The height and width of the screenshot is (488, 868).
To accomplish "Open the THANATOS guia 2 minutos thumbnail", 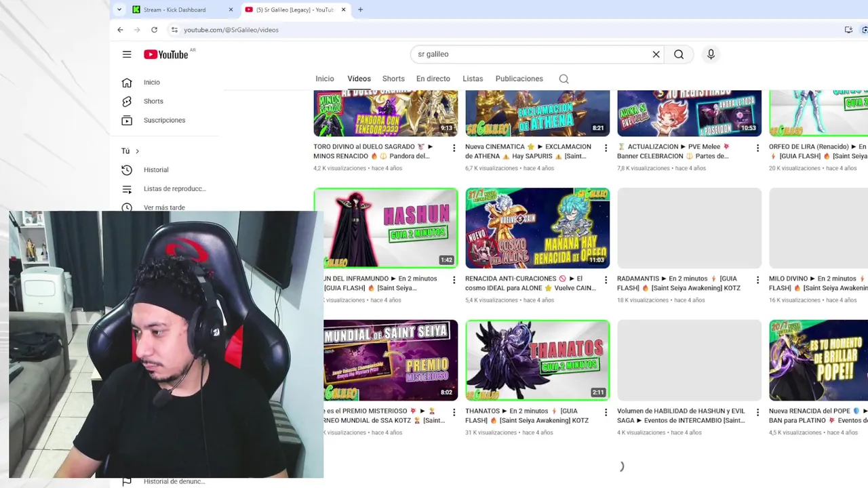I will [x=537, y=360].
